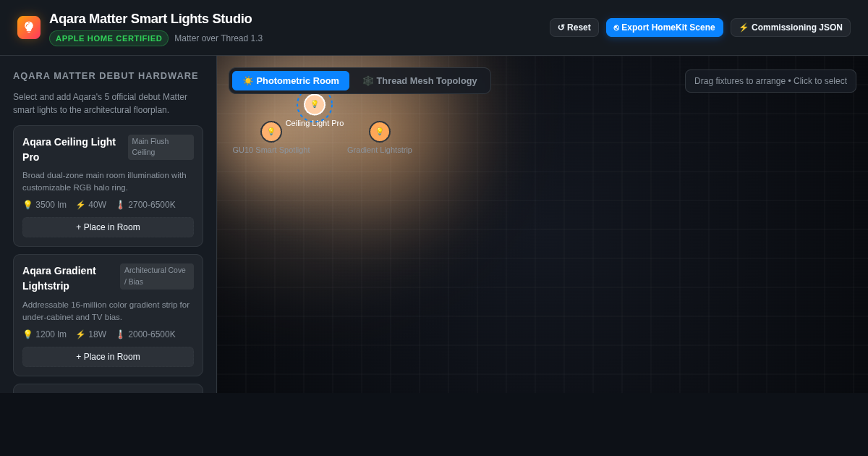The width and height of the screenshot is (868, 456).
Task: Select the Ceiling Light Pro fixture marker
Action: click(315, 104)
